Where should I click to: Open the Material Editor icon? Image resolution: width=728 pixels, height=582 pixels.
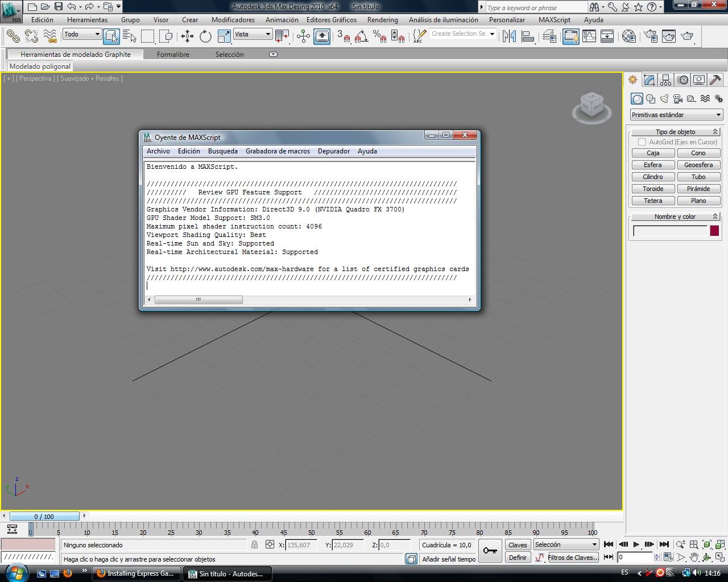[x=628, y=36]
